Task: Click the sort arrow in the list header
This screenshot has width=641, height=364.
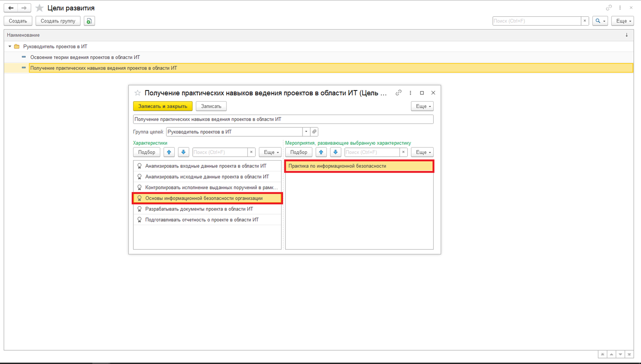Action: [627, 35]
